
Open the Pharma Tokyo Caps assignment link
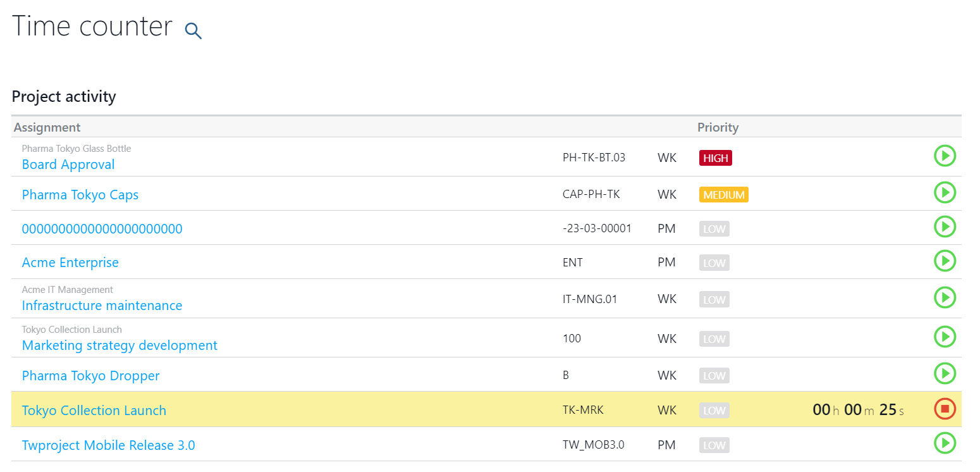tap(80, 194)
